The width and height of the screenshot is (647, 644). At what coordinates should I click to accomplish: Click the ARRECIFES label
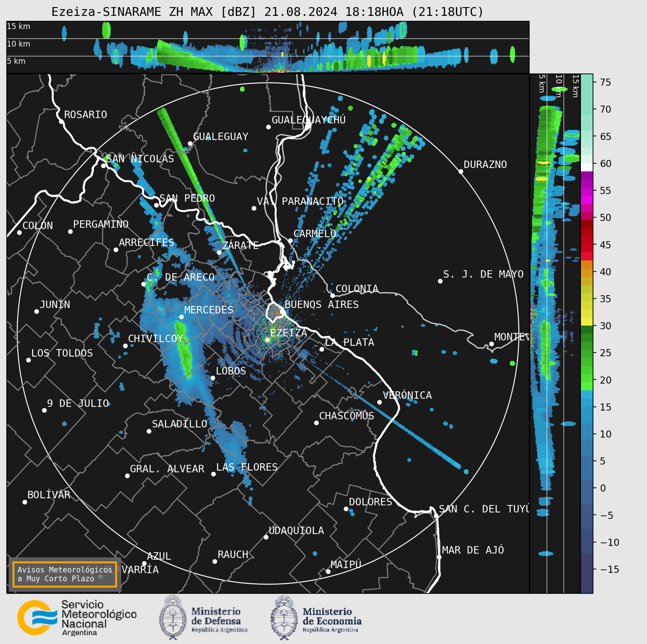click(x=146, y=243)
